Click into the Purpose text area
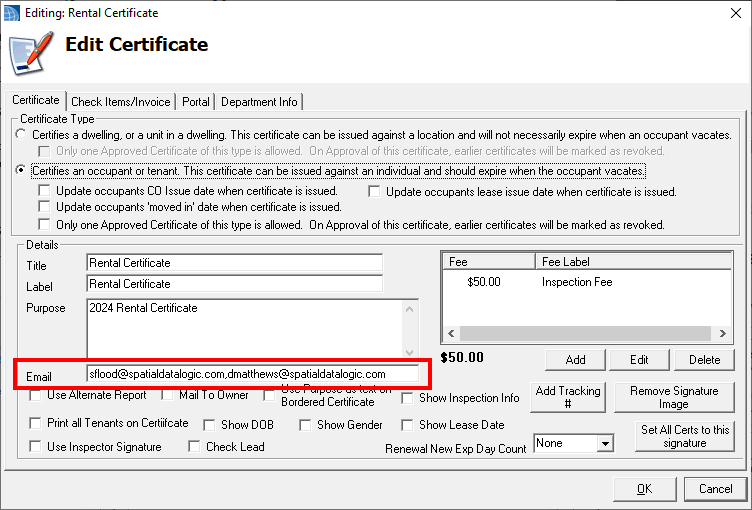The image size is (752, 510). [245, 328]
